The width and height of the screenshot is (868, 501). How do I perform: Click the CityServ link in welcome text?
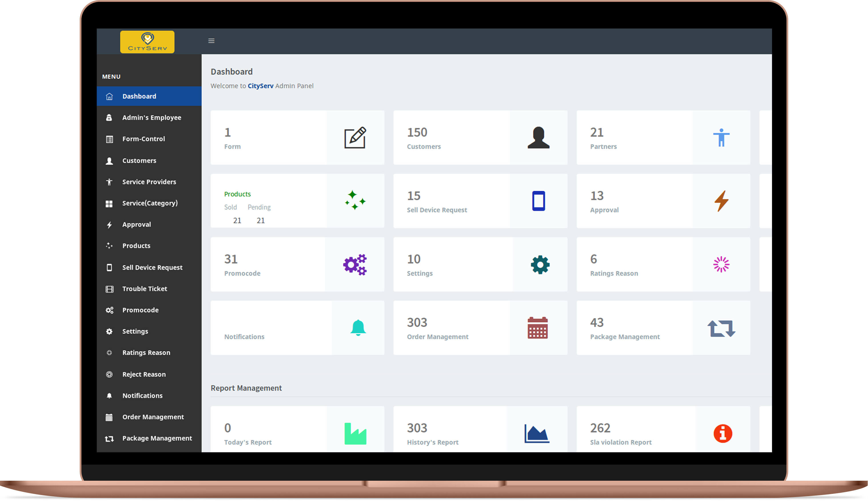260,86
